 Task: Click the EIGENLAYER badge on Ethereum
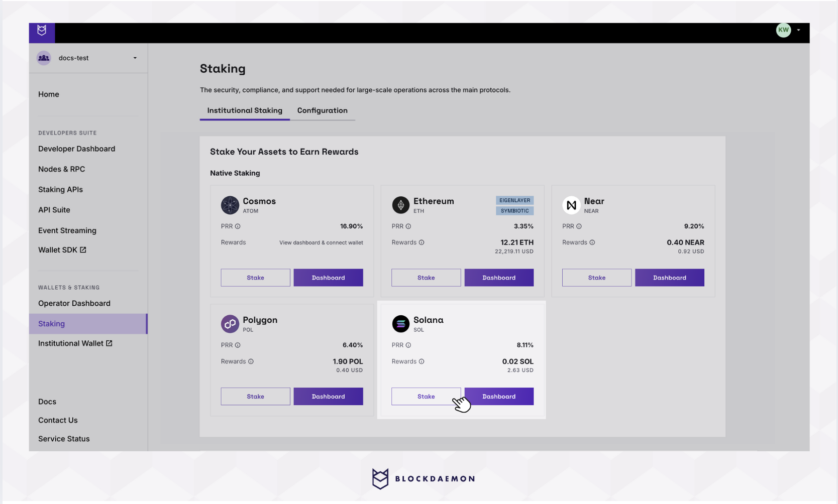(514, 200)
